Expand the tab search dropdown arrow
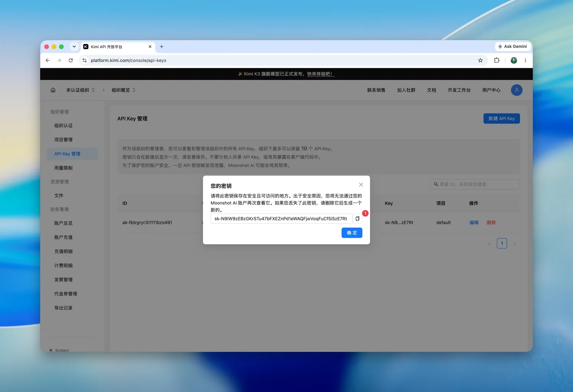This screenshot has height=392, width=573. 74,47
